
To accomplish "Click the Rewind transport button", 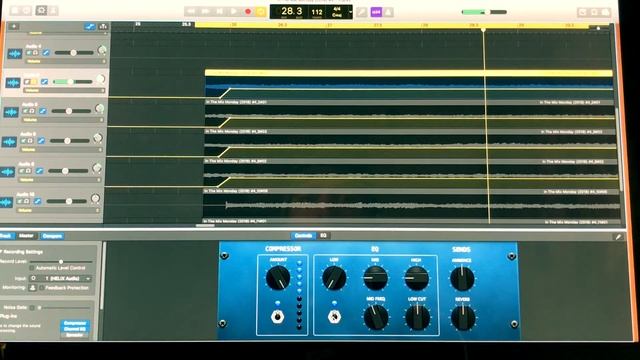I will pos(191,11).
